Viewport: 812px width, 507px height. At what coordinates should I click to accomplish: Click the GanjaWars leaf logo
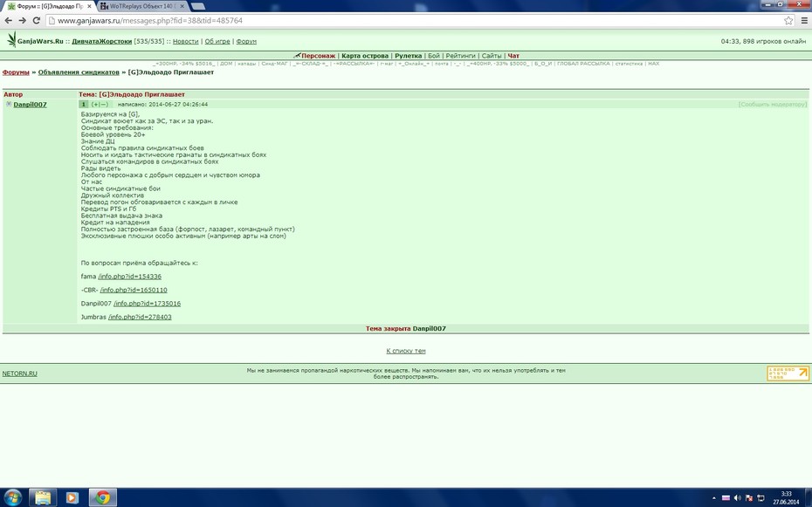11,39
